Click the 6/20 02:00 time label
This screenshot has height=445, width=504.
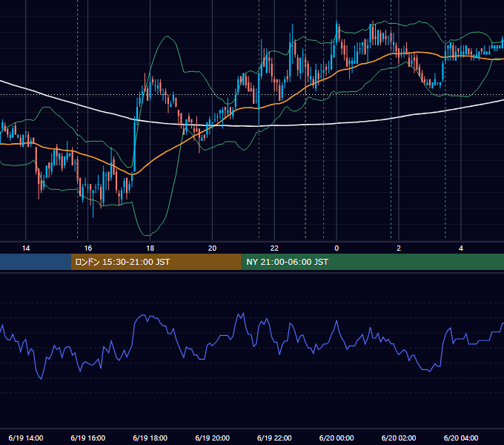399,438
